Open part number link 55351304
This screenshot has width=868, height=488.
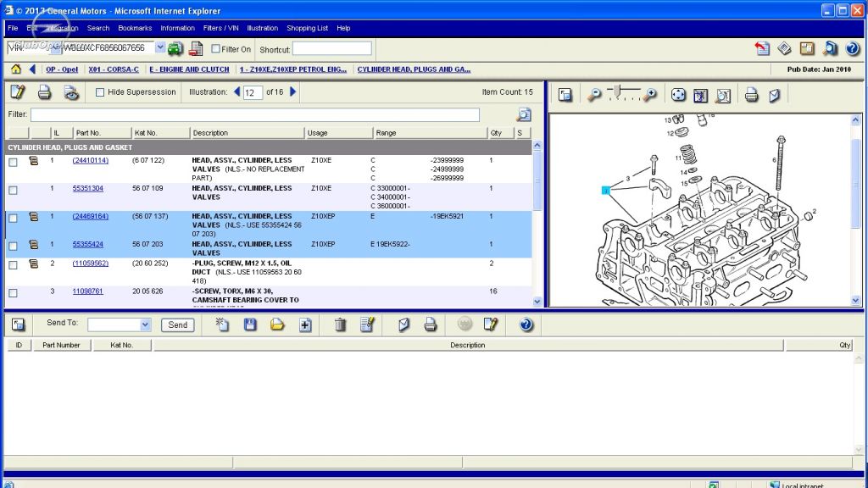tap(87, 189)
